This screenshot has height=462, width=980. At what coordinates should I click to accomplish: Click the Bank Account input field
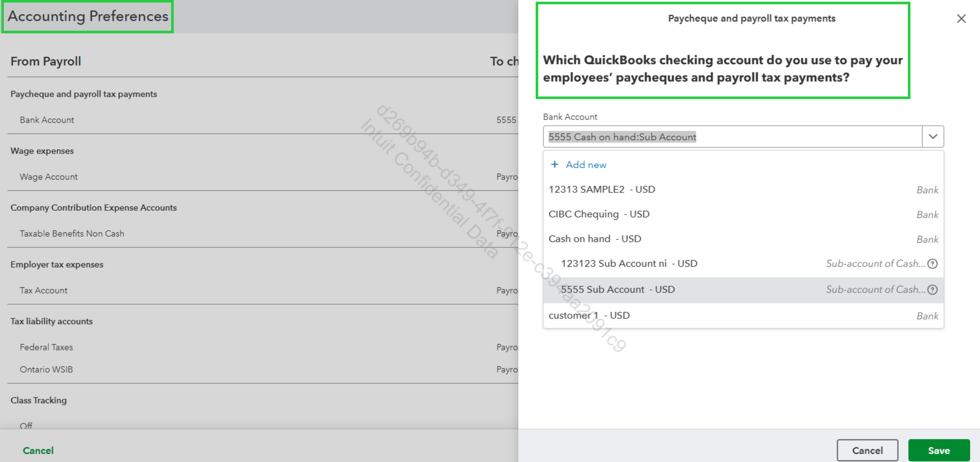coord(732,137)
